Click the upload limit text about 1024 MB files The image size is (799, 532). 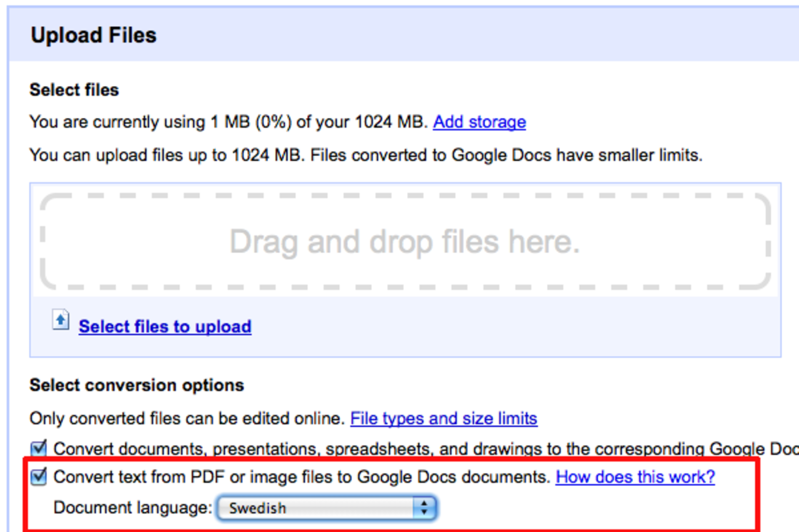click(x=366, y=155)
